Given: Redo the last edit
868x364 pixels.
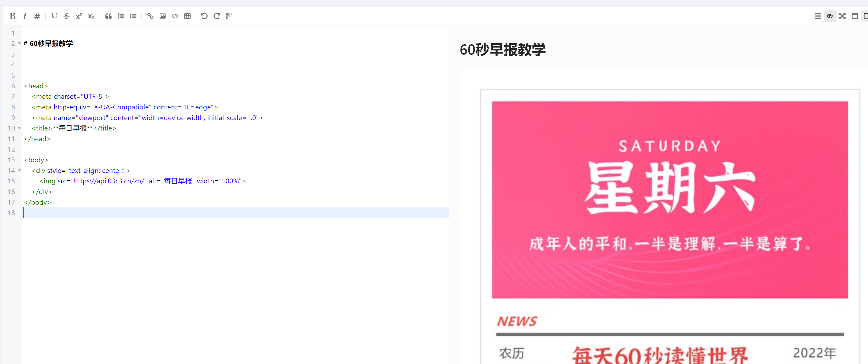Looking at the screenshot, I should click(x=217, y=16).
